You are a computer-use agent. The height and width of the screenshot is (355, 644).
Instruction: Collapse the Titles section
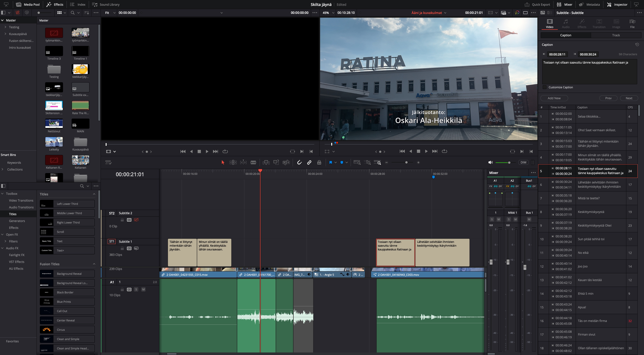[x=94, y=194]
